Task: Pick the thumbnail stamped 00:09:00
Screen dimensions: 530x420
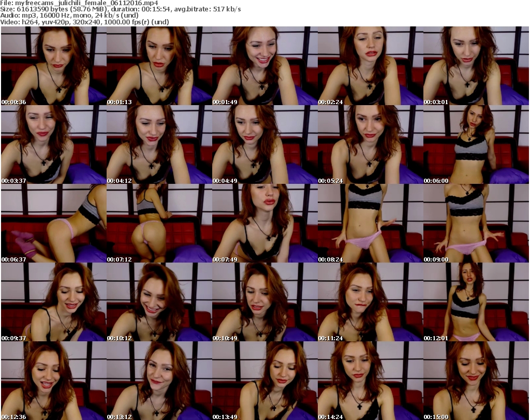Action: [476, 224]
